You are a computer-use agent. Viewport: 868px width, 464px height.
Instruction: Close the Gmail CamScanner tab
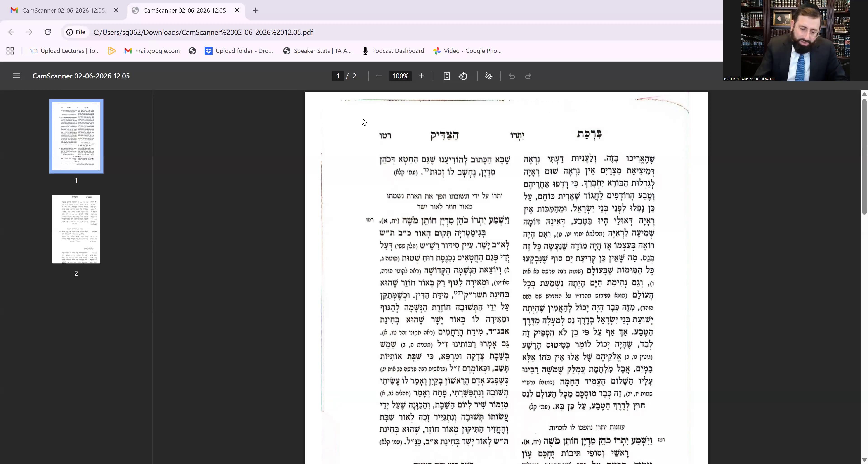(116, 10)
